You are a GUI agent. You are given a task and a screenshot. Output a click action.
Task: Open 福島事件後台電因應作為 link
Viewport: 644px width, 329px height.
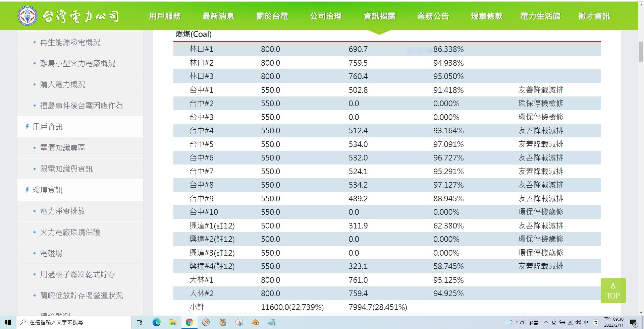pyautogui.click(x=82, y=106)
